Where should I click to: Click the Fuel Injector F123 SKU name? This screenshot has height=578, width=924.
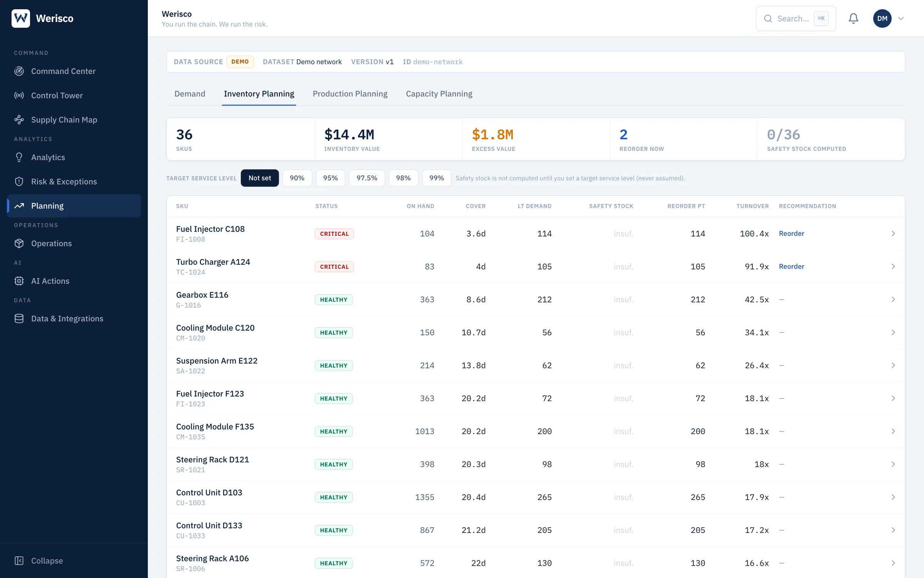210,393
